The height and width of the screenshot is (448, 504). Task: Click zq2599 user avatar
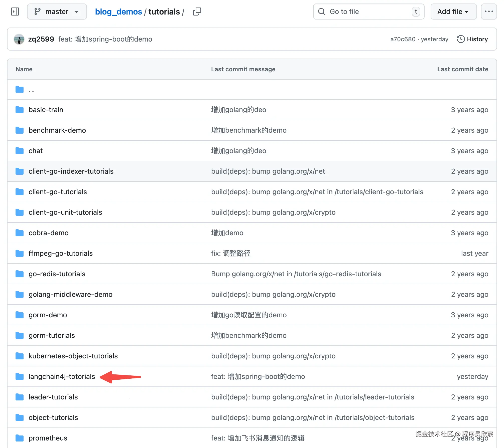19,39
